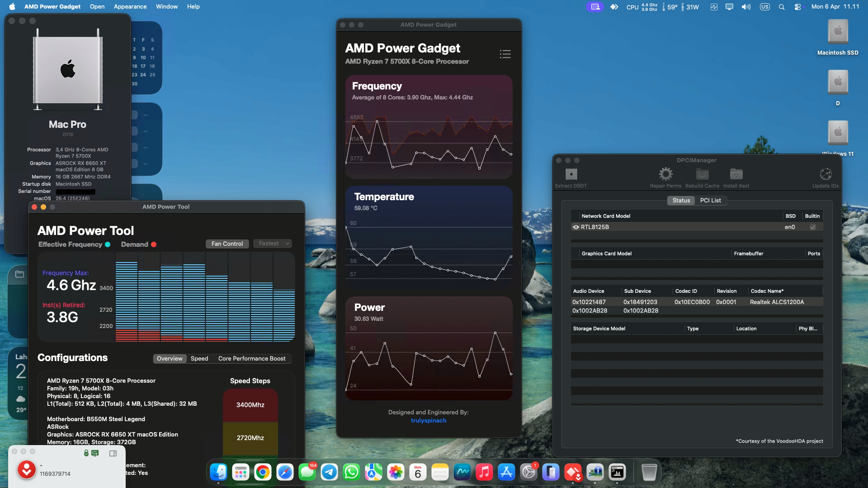Viewport: 868px width, 488px height.
Task: Open the Help menu
Action: 193,7
